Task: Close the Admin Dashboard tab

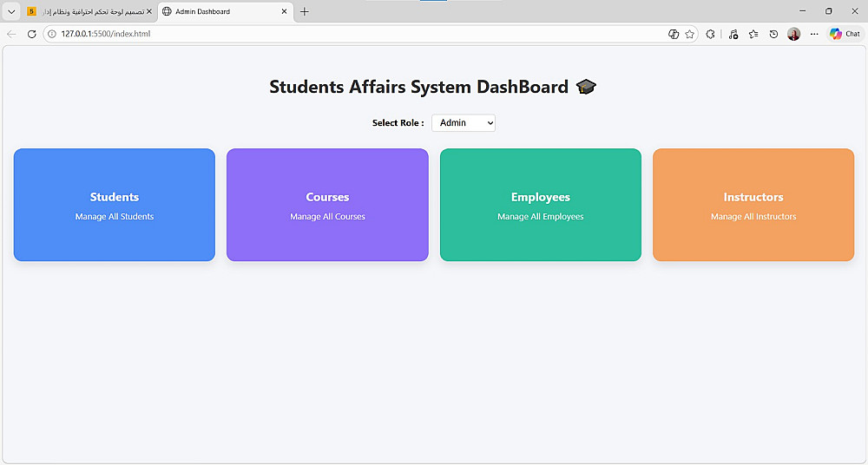Action: (284, 11)
